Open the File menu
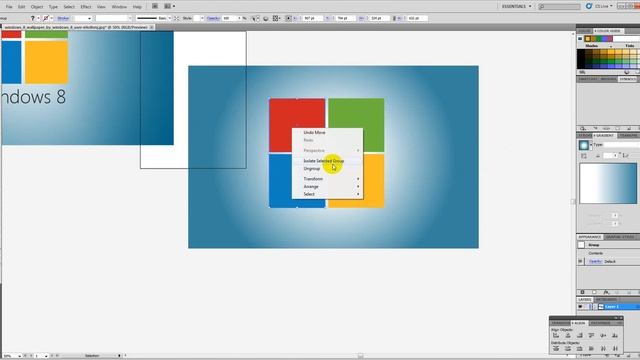This screenshot has width=640, height=360. [9, 7]
